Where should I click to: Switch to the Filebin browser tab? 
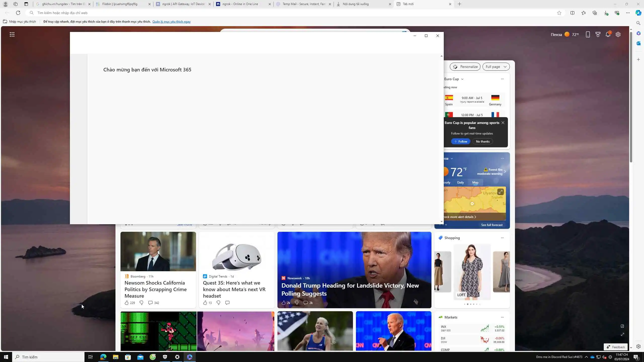[120, 4]
